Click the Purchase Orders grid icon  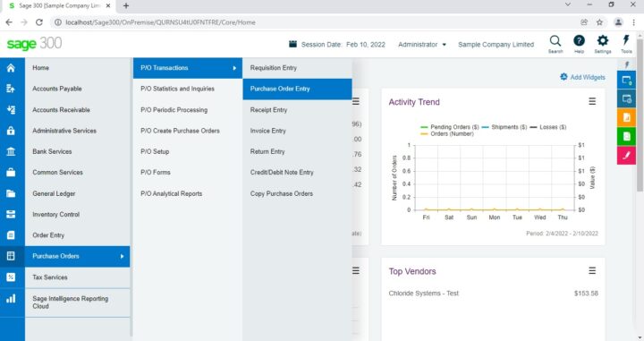[11, 256]
